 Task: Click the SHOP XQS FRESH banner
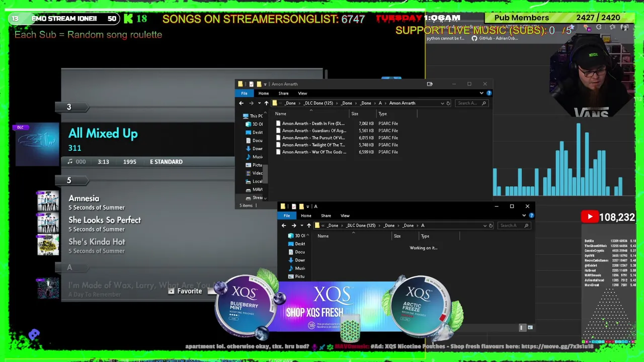pyautogui.click(x=332, y=307)
